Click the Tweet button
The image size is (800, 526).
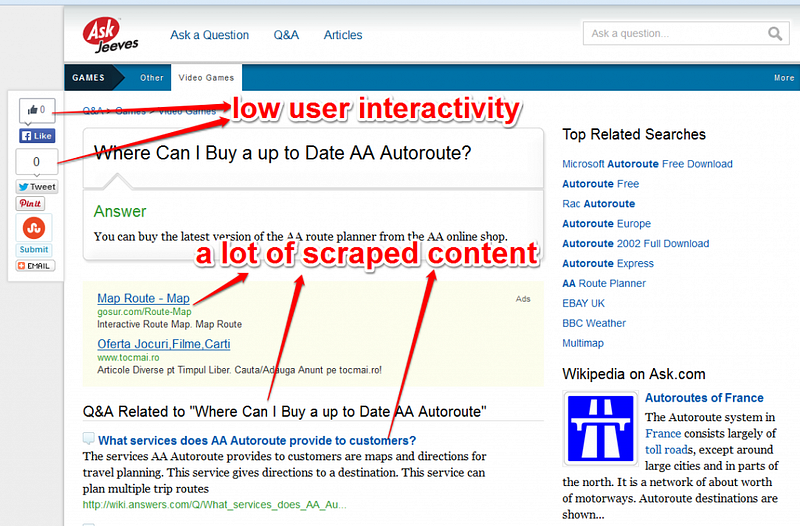click(37, 187)
